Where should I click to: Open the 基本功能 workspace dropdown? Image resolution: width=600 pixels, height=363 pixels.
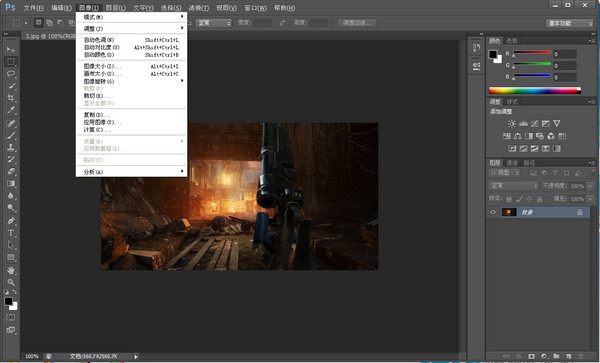(569, 23)
